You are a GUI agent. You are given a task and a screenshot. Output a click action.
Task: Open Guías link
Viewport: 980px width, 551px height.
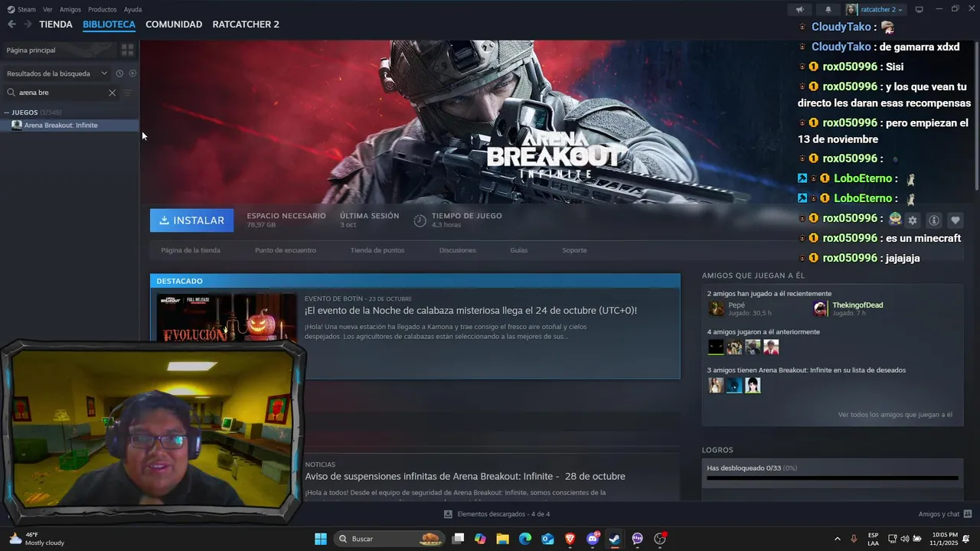[519, 250]
